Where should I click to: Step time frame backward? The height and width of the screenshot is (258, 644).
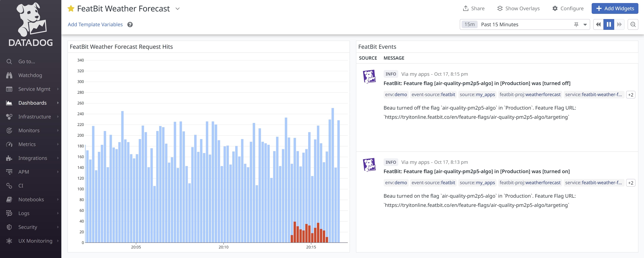pos(598,25)
